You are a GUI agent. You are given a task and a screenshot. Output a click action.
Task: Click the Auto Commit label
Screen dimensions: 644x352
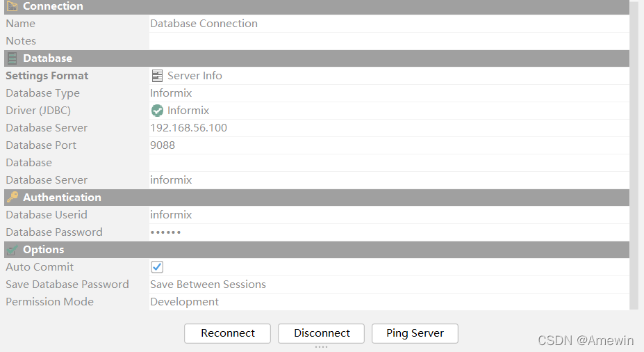[40, 267]
